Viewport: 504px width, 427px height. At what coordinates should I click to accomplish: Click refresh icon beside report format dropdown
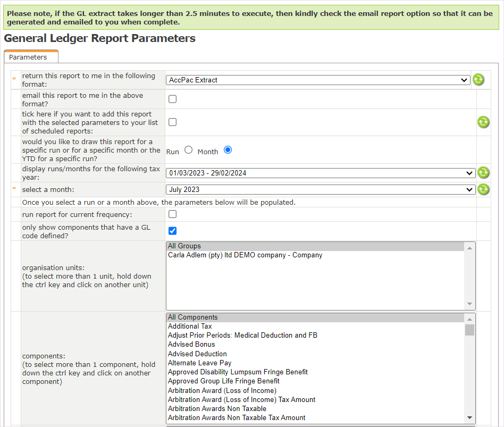tap(478, 80)
